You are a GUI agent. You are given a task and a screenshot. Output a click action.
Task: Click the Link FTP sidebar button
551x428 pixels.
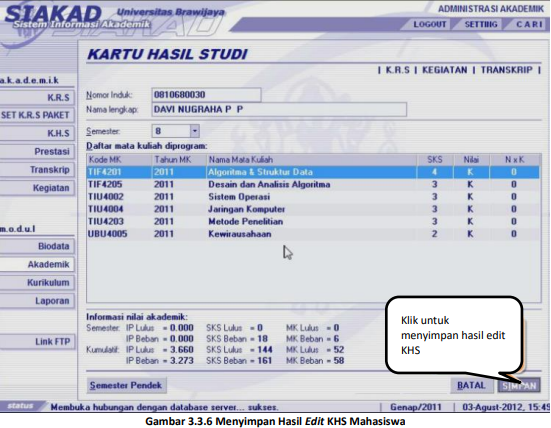tap(37, 342)
